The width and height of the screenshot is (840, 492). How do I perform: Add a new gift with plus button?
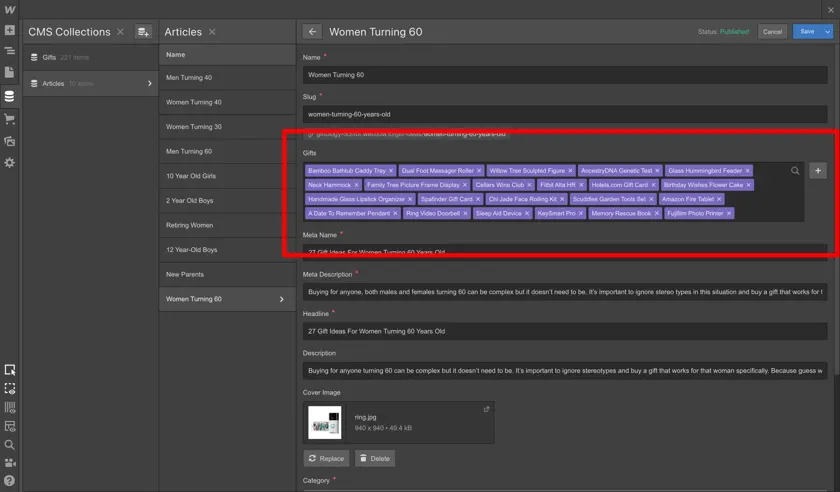pyautogui.click(x=818, y=170)
